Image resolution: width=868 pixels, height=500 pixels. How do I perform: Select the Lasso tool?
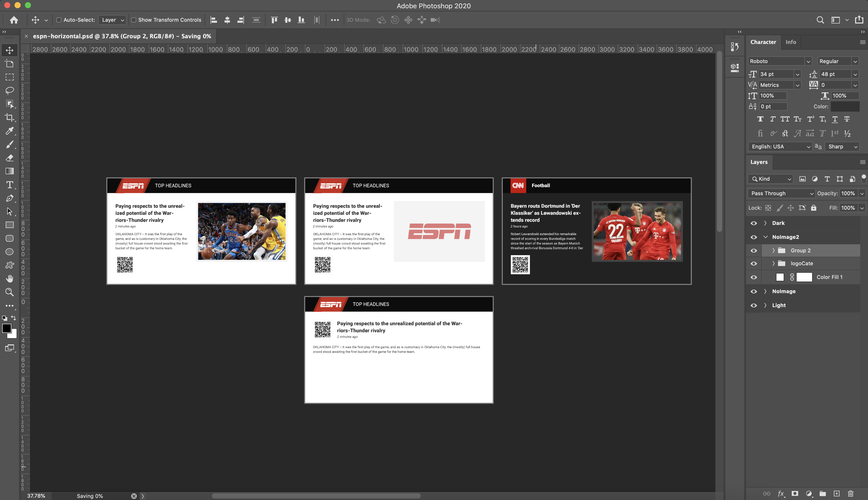[x=9, y=90]
